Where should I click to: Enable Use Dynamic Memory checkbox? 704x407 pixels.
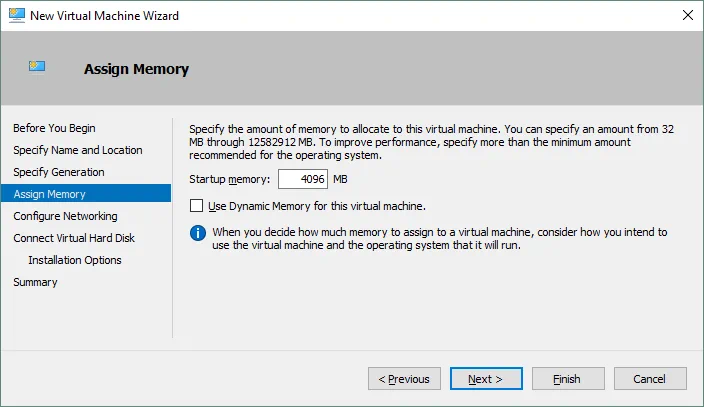click(x=196, y=206)
